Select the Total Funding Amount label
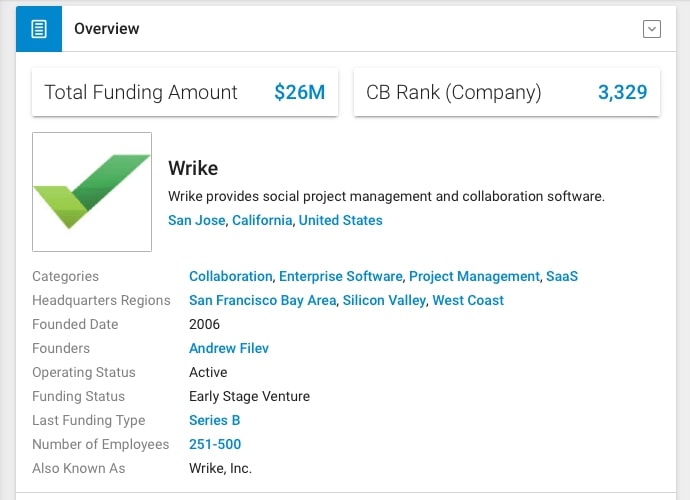Image resolution: width=690 pixels, height=500 pixels. pyautogui.click(x=141, y=92)
